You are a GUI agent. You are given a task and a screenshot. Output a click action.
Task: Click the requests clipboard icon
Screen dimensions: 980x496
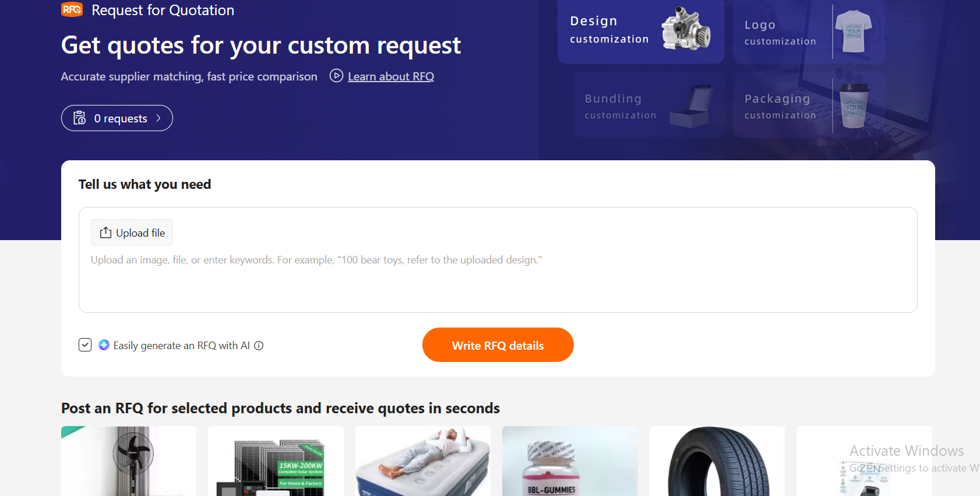click(80, 118)
